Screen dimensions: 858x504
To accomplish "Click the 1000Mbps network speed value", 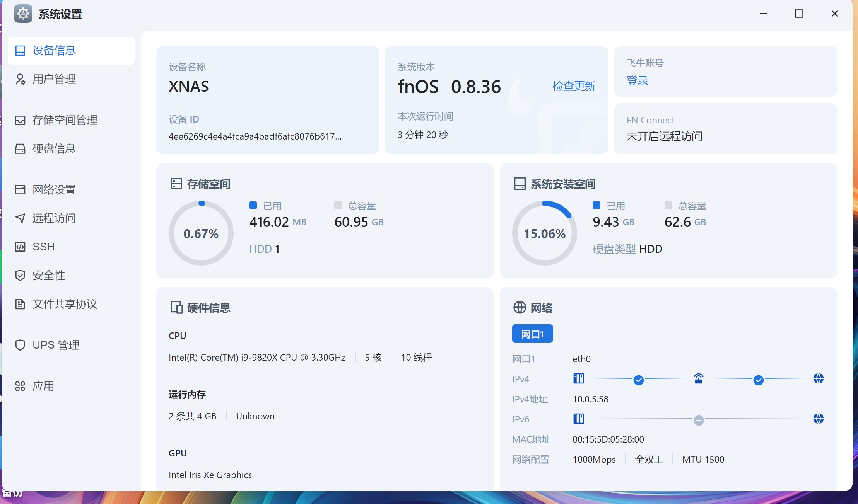I will [594, 460].
